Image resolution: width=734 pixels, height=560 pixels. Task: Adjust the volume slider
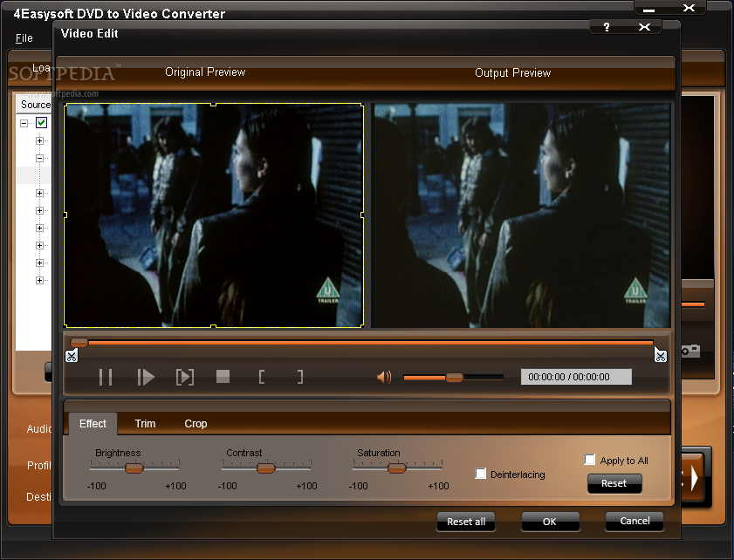pos(454,378)
